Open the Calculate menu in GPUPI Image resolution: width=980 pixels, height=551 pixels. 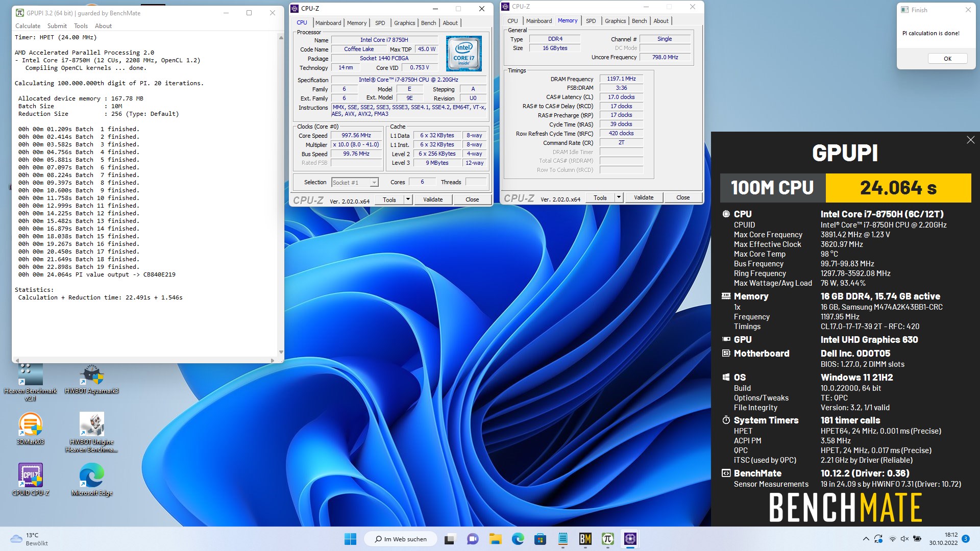click(28, 26)
